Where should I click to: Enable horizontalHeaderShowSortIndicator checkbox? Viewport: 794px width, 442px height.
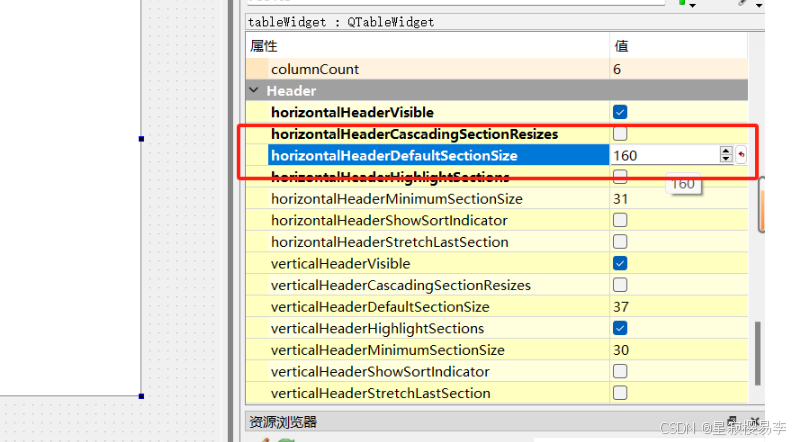[620, 220]
